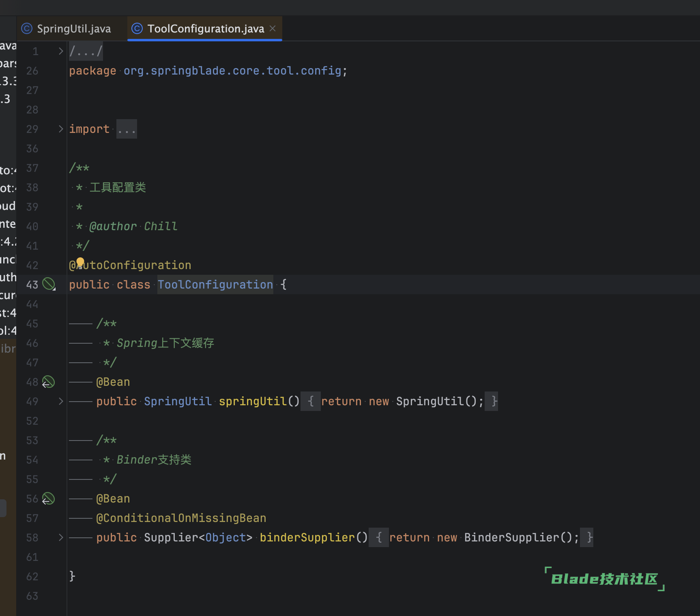Expand the folded springUtil method body
Viewport: 700px width, 616px height.
tap(61, 401)
